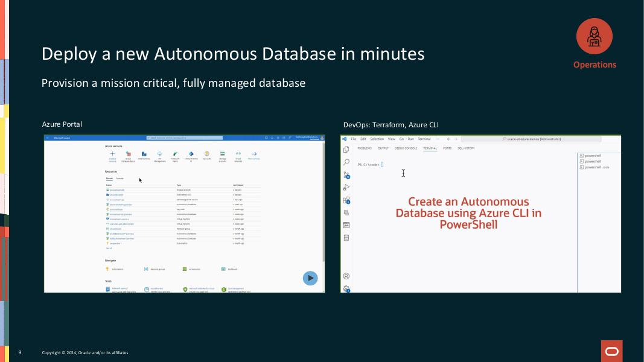Screen dimensions: 644x362
Task: Open the Terminal menu in VS Code
Action: pos(424,139)
